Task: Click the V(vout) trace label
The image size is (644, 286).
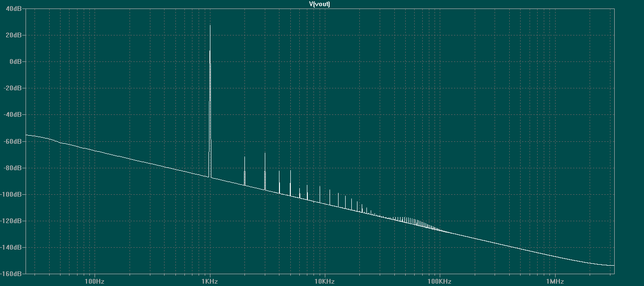Action: point(320,4)
